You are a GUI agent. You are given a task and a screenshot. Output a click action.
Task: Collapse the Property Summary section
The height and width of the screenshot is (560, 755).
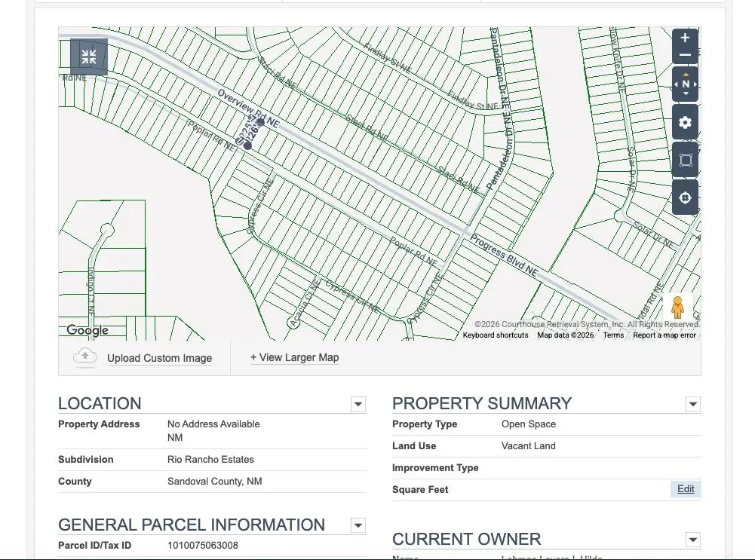pos(693,404)
